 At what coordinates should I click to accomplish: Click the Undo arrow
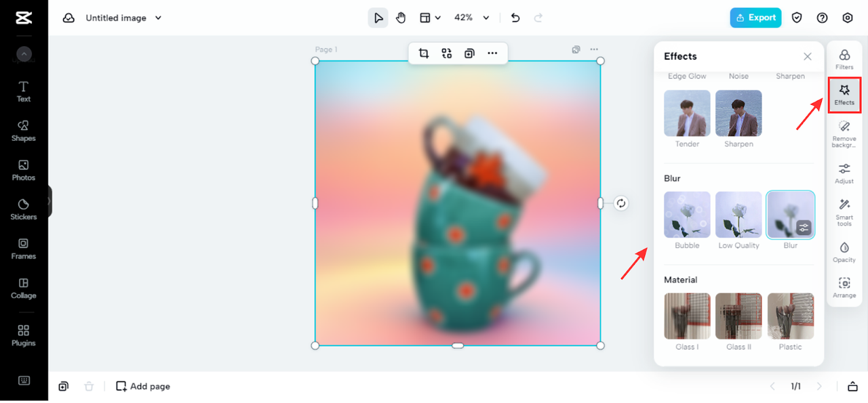(515, 18)
